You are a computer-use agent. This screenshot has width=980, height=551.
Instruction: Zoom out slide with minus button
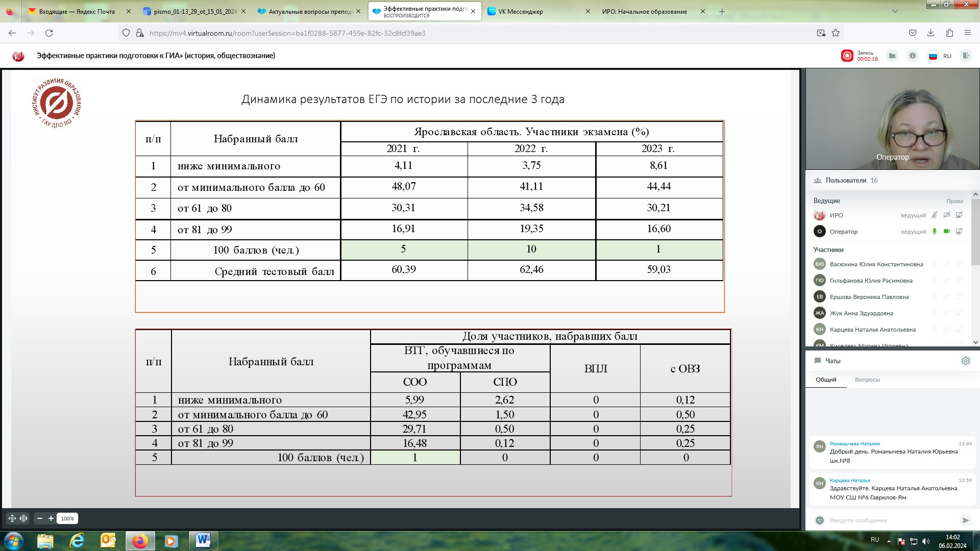(x=40, y=518)
